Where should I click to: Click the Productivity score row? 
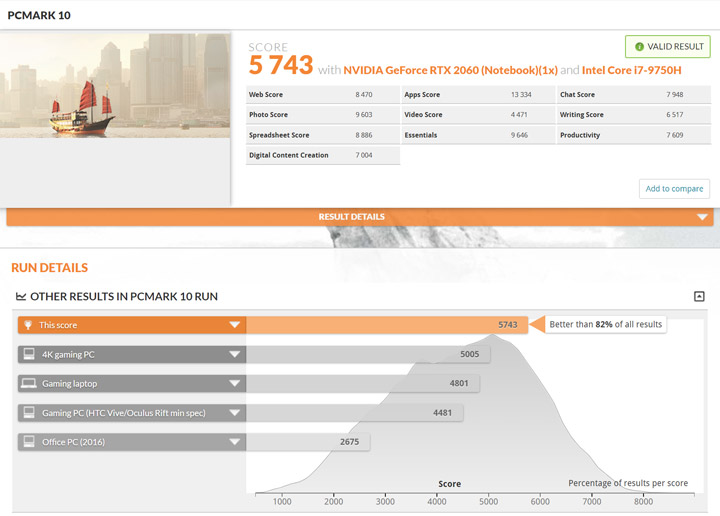point(634,135)
